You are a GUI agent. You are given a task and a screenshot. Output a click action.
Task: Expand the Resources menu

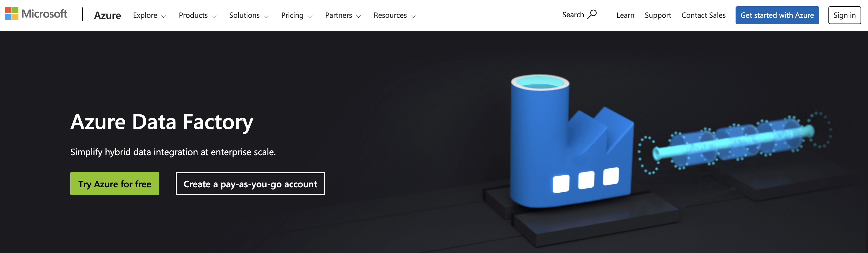[394, 15]
